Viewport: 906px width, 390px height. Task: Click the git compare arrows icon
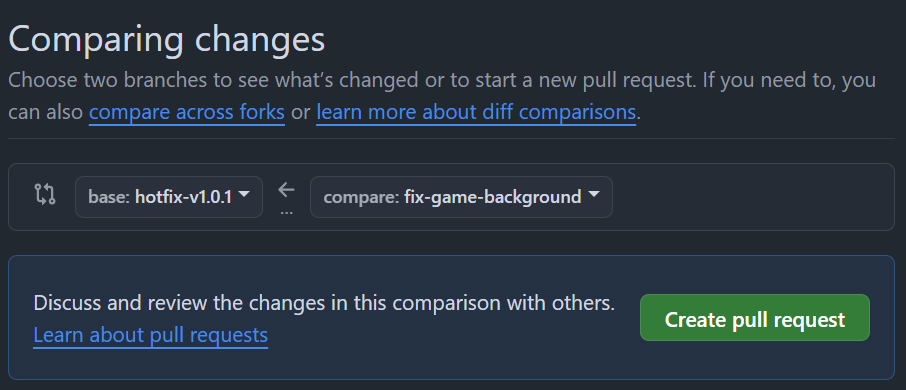[x=44, y=194]
